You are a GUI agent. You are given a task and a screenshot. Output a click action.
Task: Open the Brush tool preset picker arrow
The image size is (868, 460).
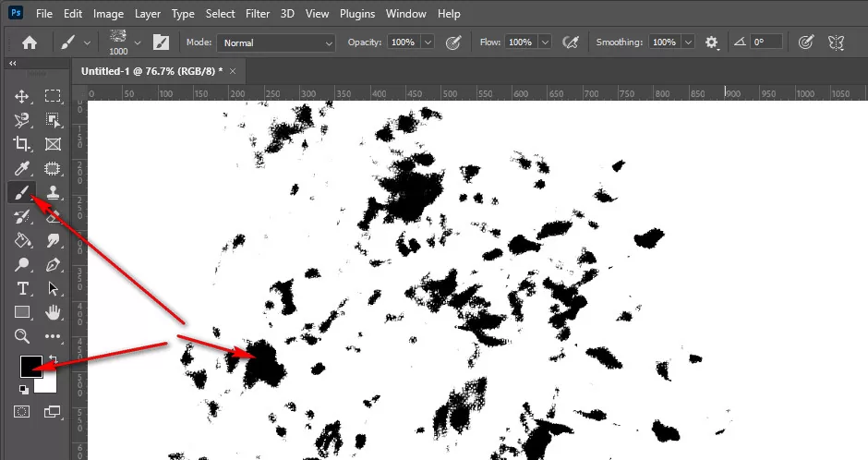[x=87, y=42]
